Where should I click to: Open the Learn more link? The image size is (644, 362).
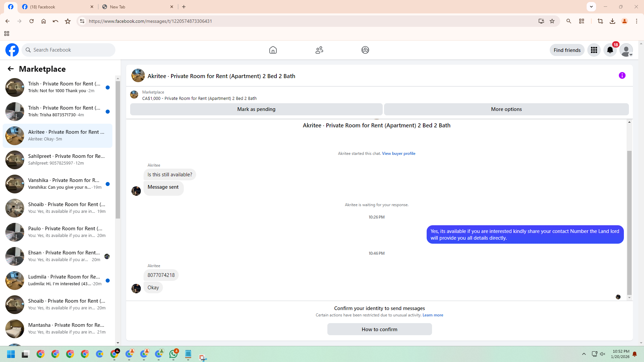pyautogui.click(x=433, y=315)
